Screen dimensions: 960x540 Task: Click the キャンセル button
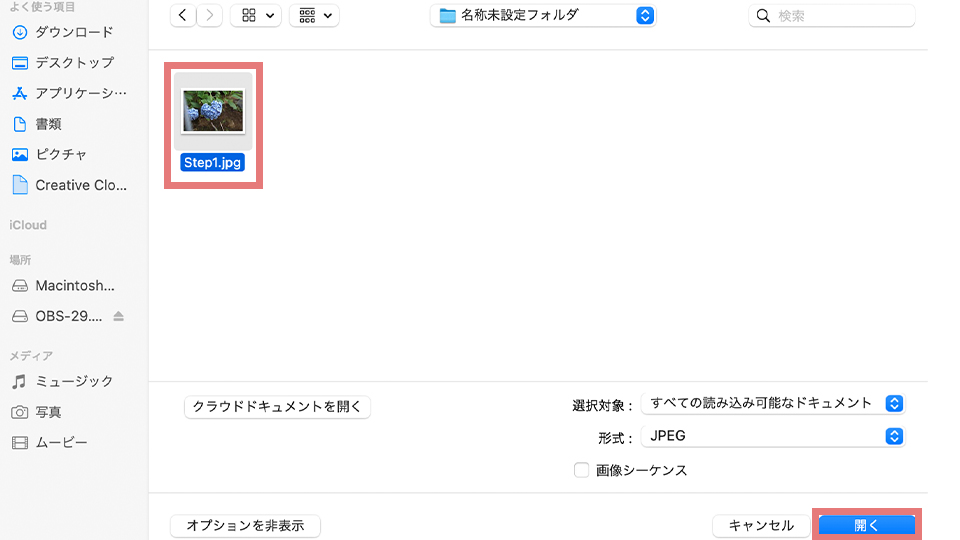tap(761, 525)
